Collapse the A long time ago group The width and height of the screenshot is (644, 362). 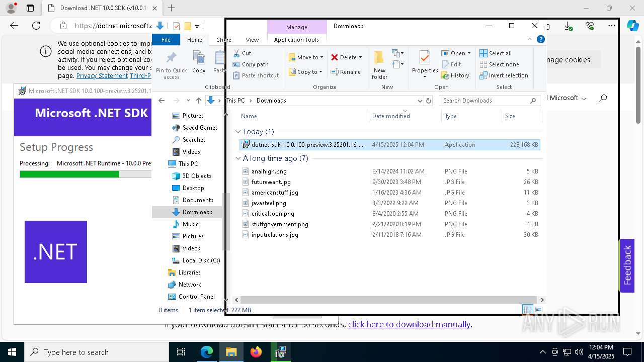click(238, 158)
